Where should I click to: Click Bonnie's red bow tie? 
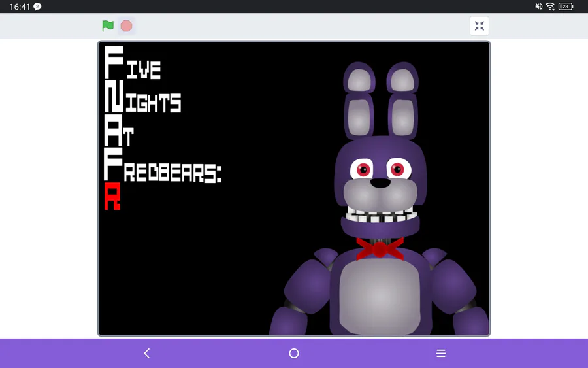click(x=380, y=248)
